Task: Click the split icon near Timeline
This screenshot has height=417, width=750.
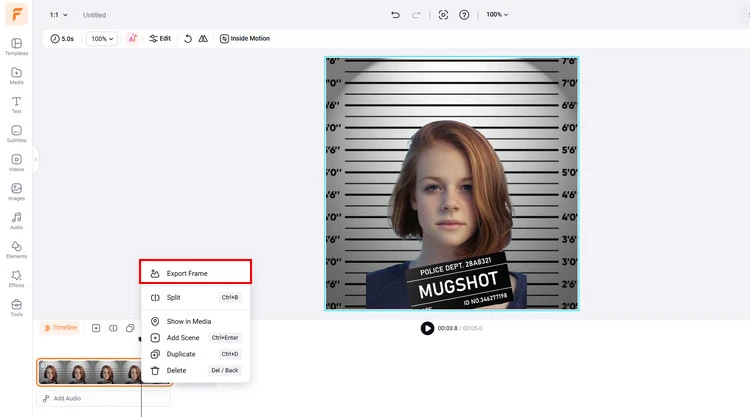Action: tap(113, 328)
